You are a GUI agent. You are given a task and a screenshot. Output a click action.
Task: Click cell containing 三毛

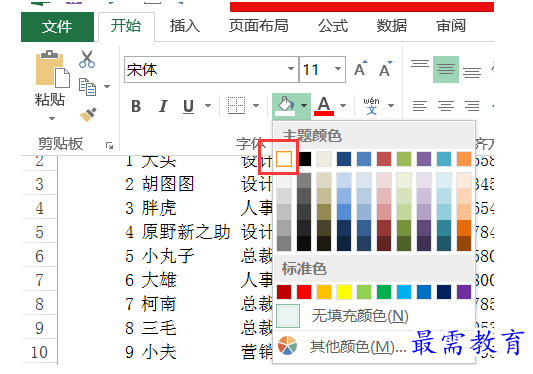coord(158,328)
